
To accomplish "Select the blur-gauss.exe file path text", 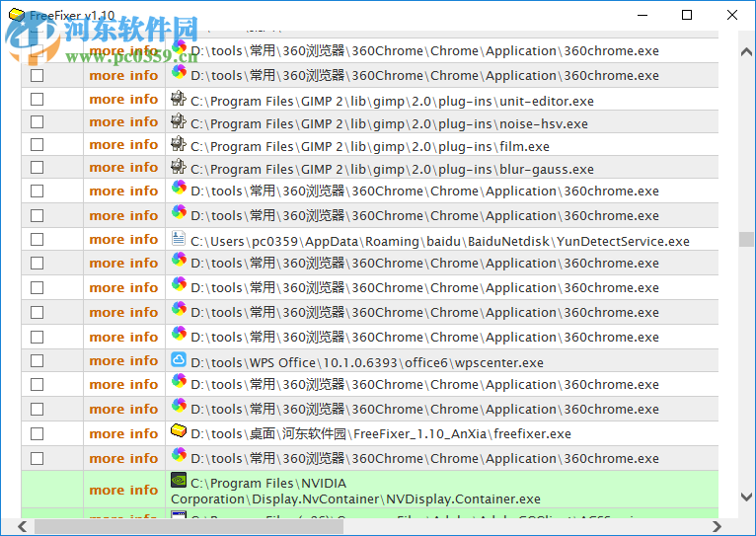I will [392, 169].
